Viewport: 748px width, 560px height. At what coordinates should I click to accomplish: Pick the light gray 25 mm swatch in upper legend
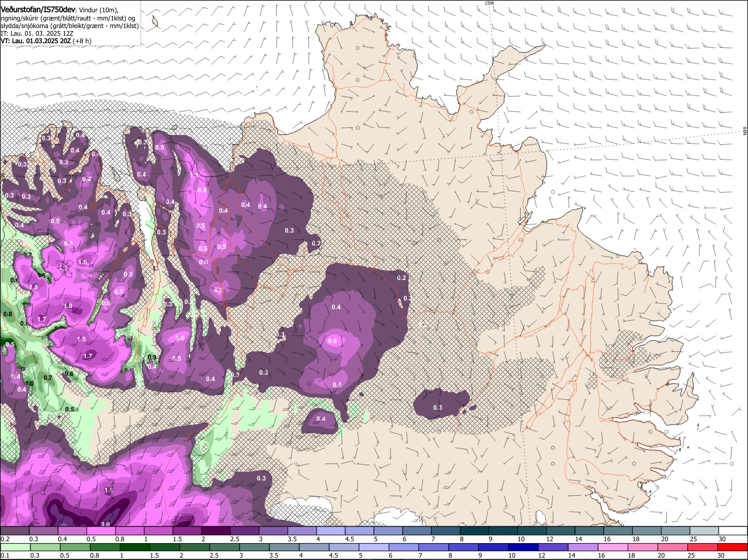pyautogui.click(x=704, y=530)
